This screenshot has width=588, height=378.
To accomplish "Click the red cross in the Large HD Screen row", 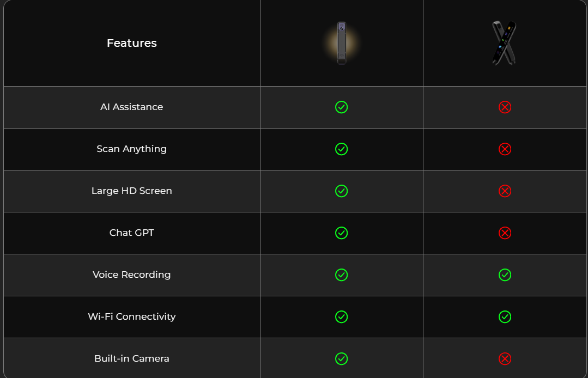I will 505,191.
